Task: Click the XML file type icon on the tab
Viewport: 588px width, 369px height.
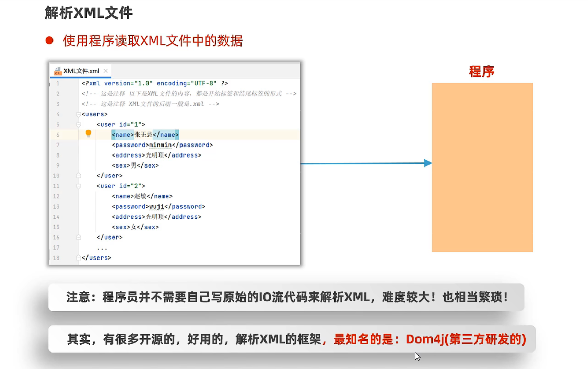Action: (58, 71)
